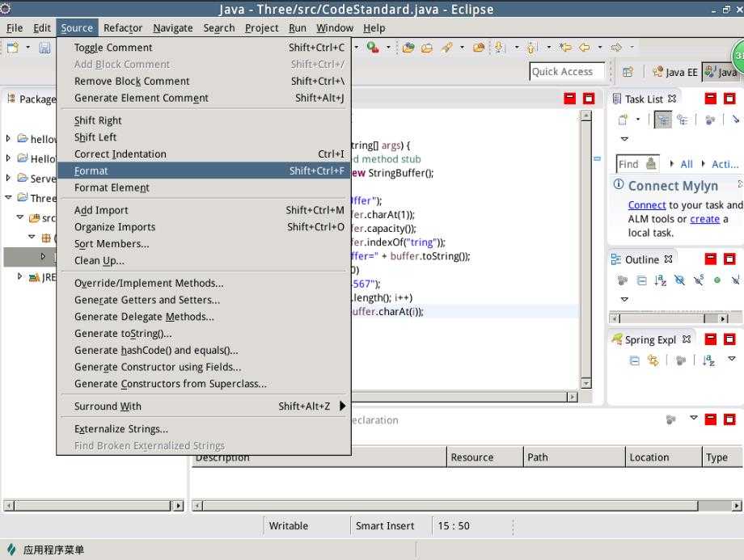Click the All filter link in Task List
The width and height of the screenshot is (744, 560).
[686, 164]
